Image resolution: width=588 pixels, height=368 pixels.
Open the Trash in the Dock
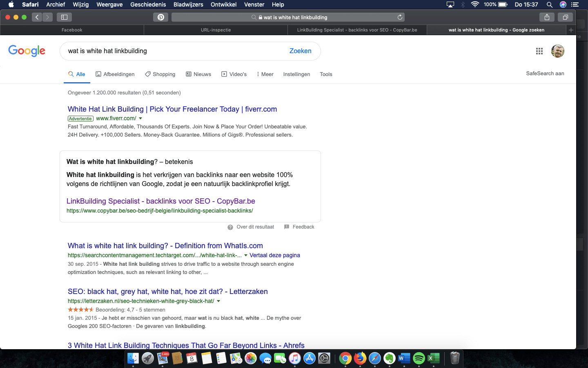pyautogui.click(x=455, y=358)
